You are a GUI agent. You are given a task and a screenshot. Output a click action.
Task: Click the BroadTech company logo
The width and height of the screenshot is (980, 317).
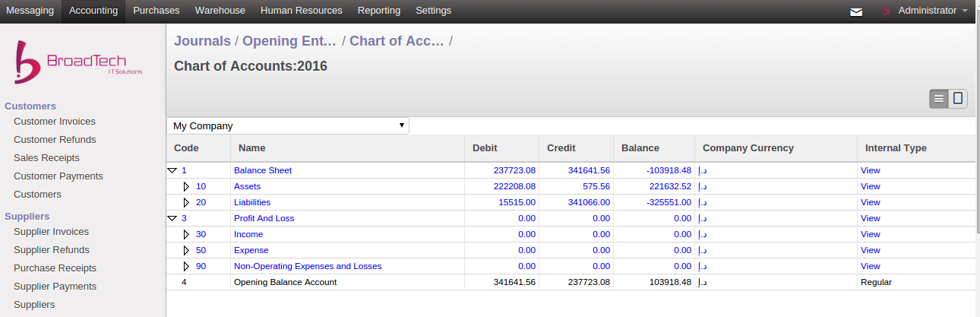coord(78,63)
